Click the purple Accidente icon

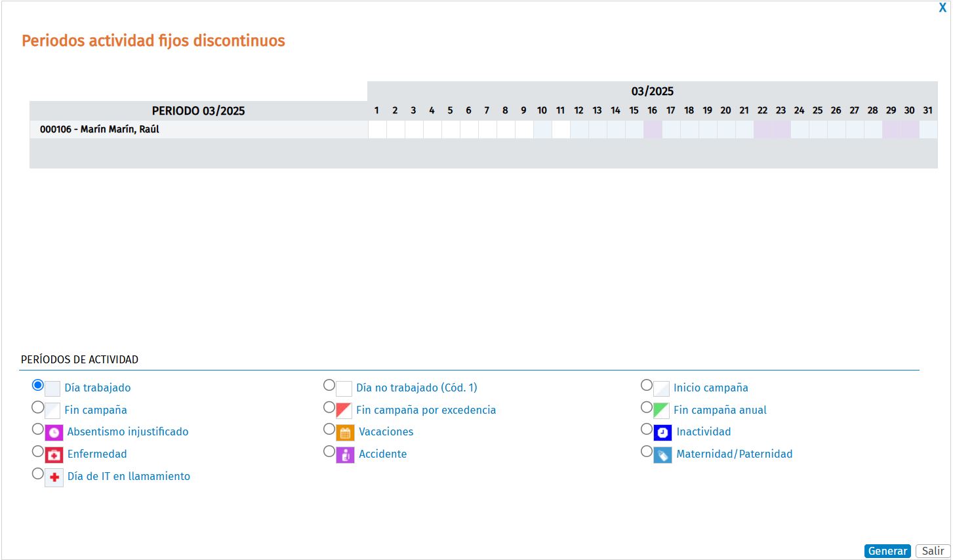(x=345, y=454)
